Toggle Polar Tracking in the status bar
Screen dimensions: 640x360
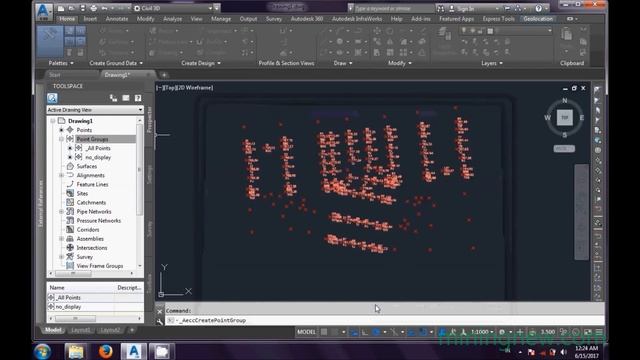376,332
